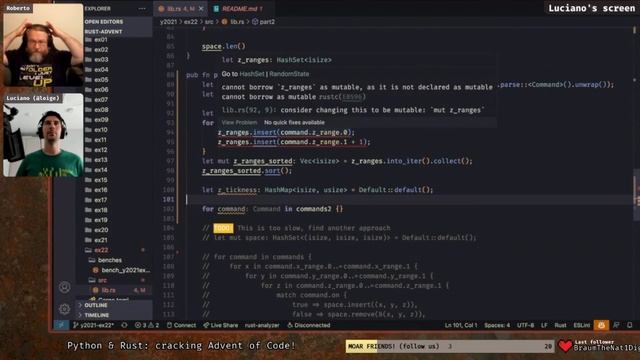640x360 pixels.
Task: Click the ex01 folder
Action: click(x=101, y=40)
